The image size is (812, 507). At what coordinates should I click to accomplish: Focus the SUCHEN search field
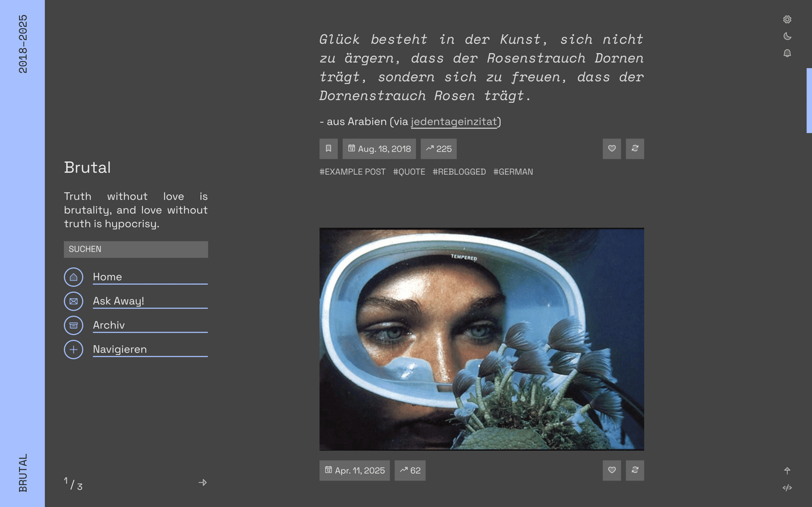pos(136,249)
